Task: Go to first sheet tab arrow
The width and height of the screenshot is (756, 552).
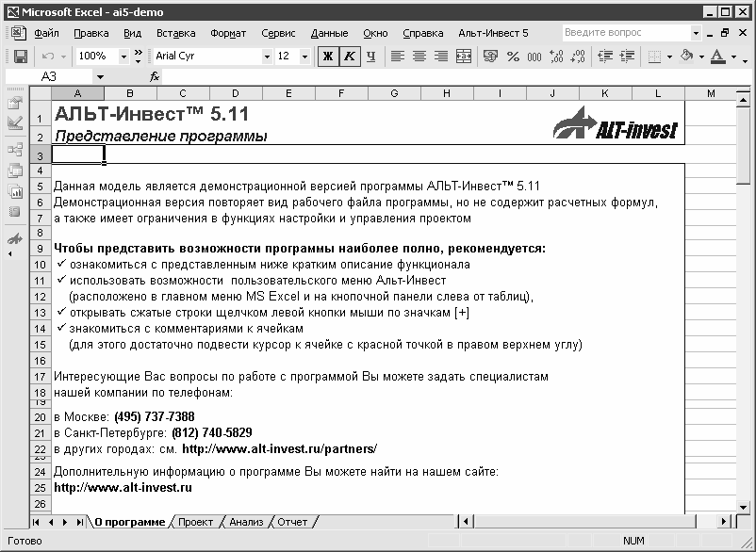Action: tap(36, 522)
